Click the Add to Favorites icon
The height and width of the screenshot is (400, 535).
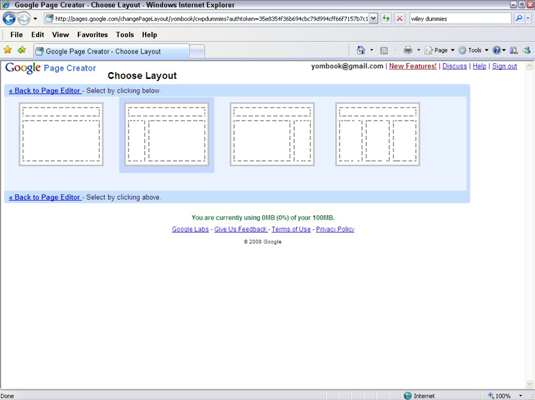pos(21,51)
